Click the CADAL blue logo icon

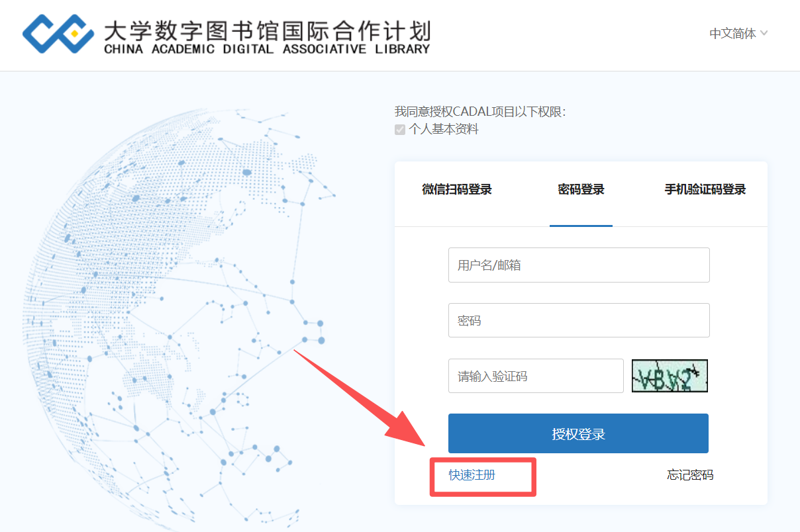coord(58,33)
